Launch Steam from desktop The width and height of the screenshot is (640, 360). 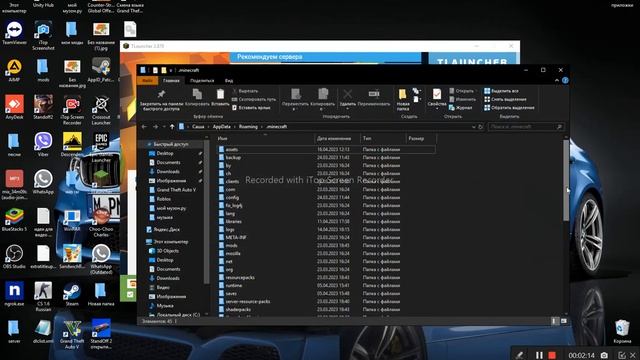click(x=72, y=294)
